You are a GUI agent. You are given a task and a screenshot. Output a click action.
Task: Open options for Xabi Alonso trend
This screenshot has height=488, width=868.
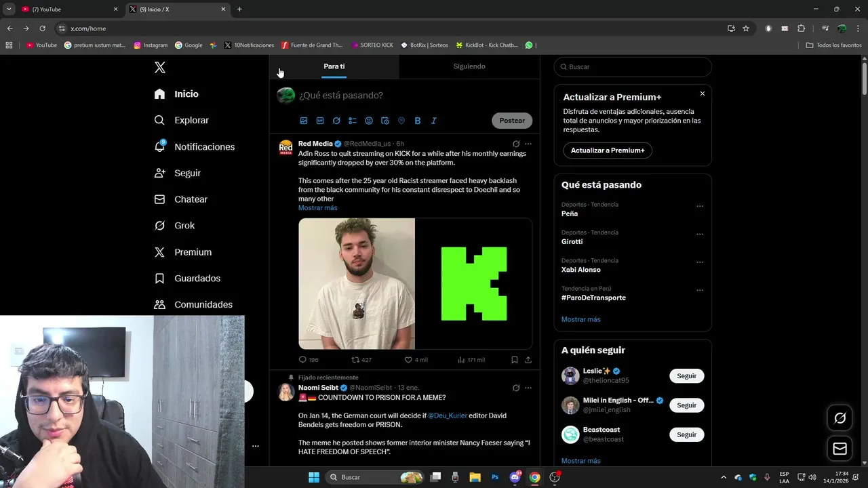click(x=700, y=262)
